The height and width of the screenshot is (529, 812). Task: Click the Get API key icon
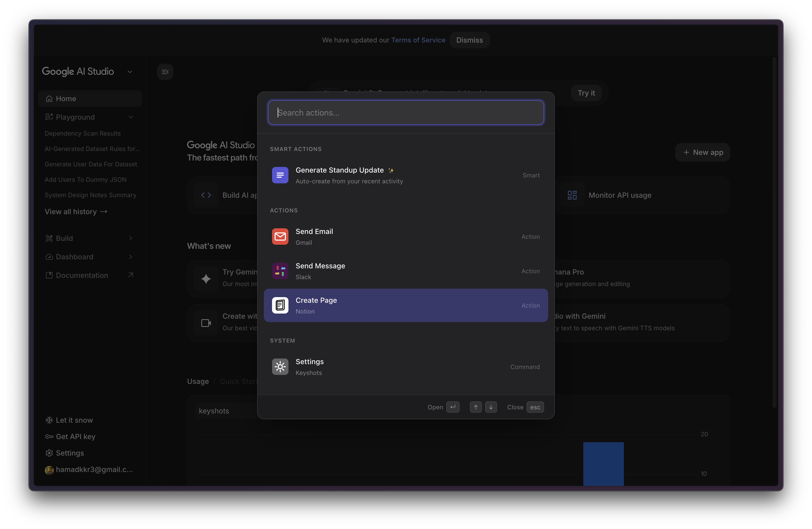click(49, 437)
